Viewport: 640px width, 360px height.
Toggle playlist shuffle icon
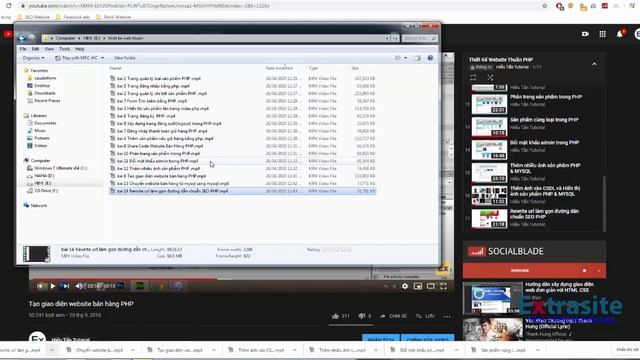point(490,78)
